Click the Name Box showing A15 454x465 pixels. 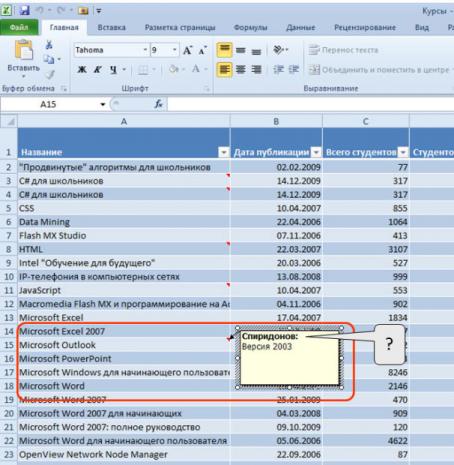click(49, 104)
